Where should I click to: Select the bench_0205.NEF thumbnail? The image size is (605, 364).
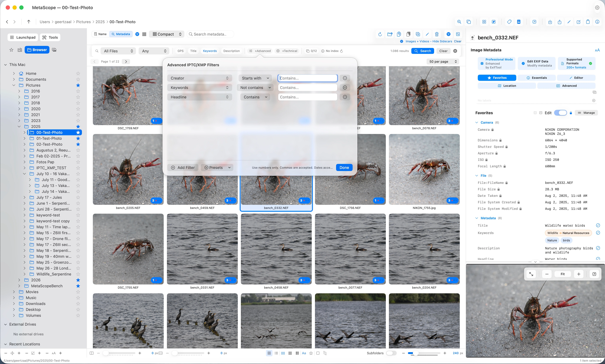(x=128, y=170)
